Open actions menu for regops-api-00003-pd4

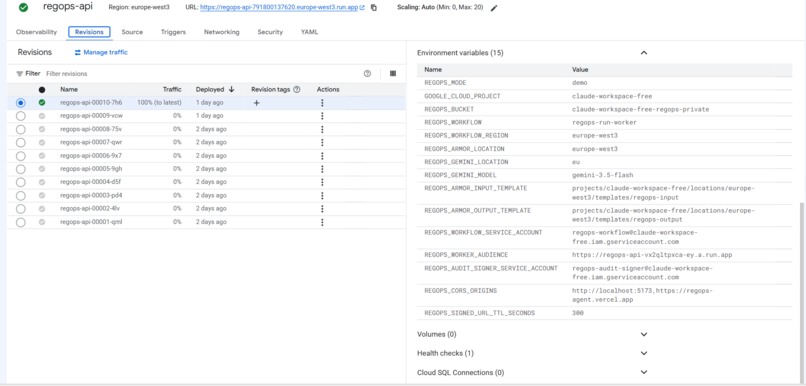click(322, 195)
